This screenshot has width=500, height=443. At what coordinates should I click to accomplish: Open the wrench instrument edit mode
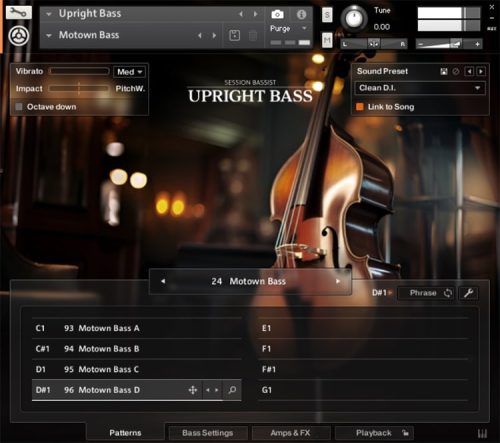(x=19, y=13)
